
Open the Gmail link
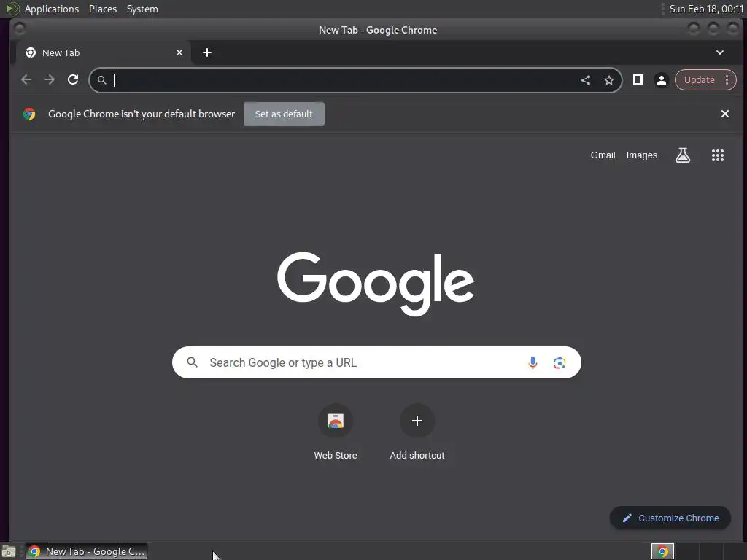tap(603, 155)
